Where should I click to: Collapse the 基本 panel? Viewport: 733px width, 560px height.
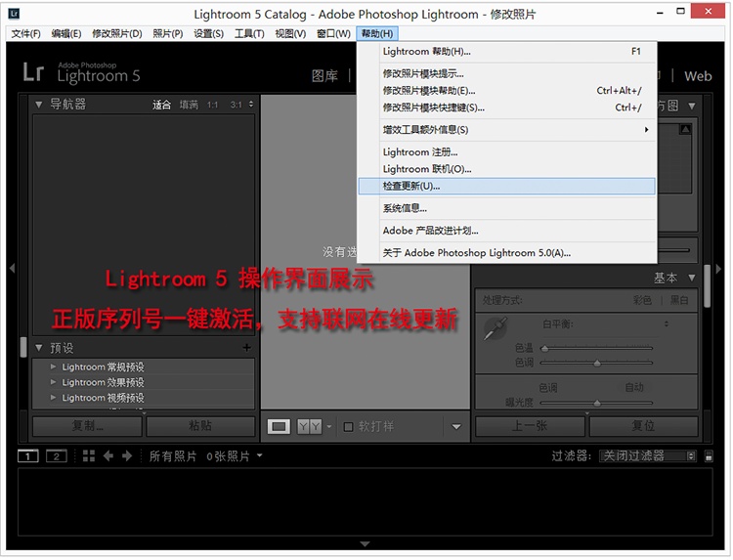point(692,279)
